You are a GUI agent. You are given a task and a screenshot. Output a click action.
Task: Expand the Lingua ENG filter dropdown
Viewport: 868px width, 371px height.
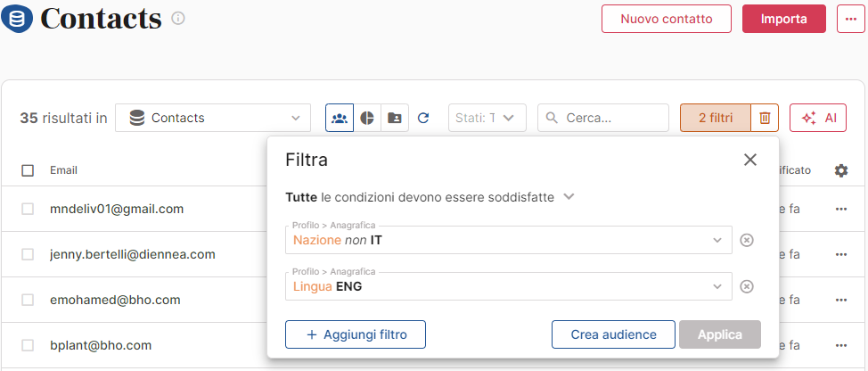[x=509, y=286]
